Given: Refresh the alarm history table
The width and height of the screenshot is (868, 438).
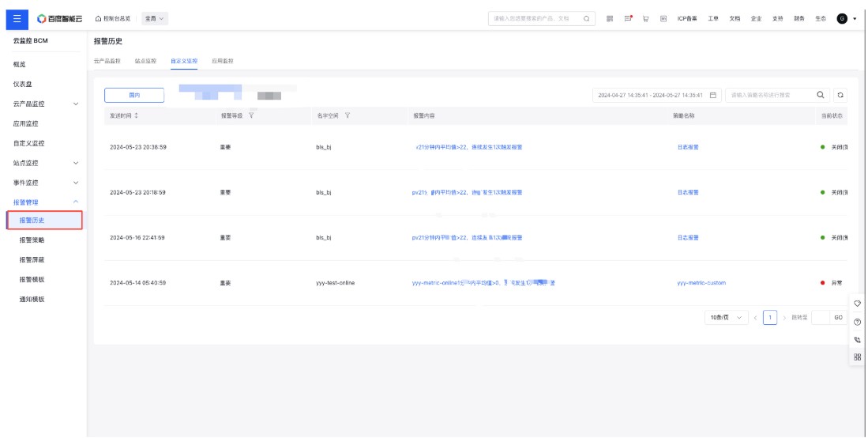Looking at the screenshot, I should [840, 96].
